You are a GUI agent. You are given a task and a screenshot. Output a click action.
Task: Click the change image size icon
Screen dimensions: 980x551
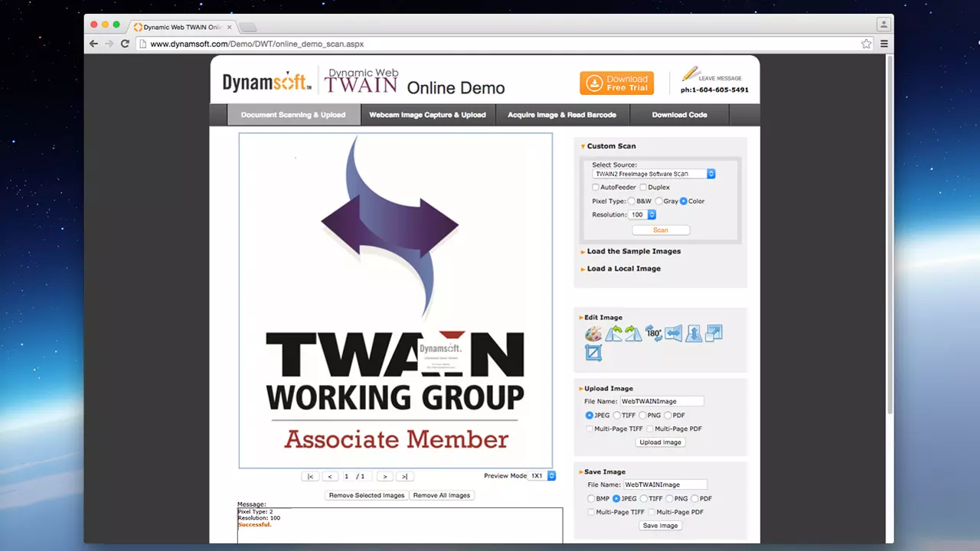point(714,334)
